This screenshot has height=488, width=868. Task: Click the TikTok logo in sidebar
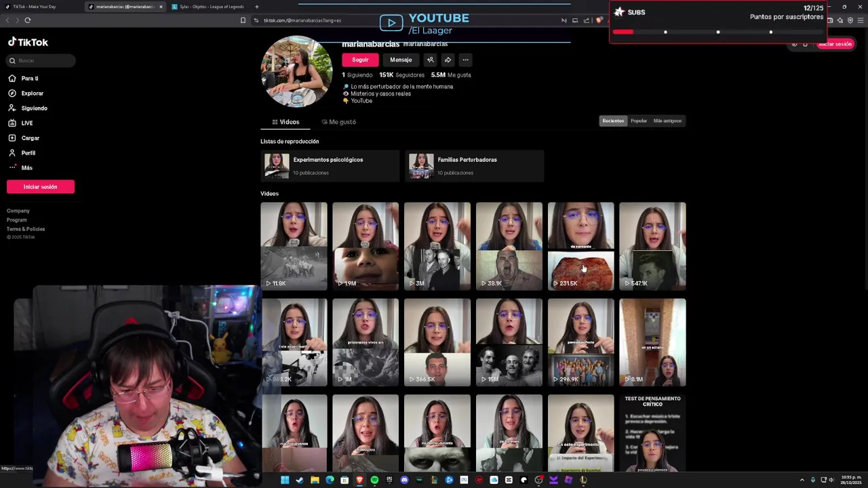pyautogui.click(x=28, y=42)
